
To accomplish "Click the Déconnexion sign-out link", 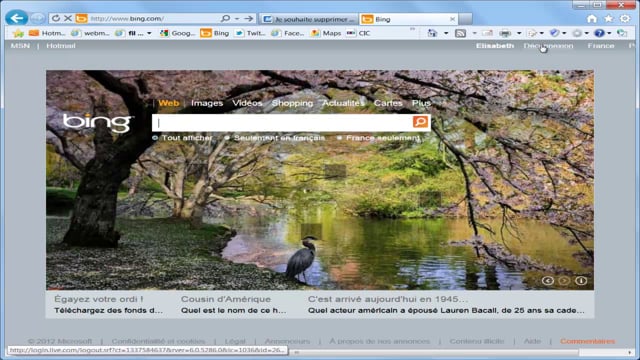I will (549, 46).
